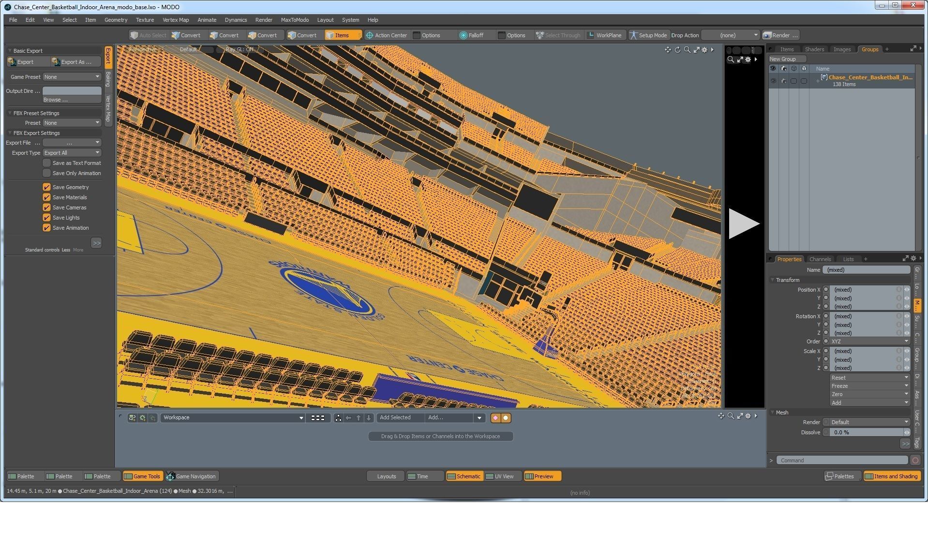Image resolution: width=928 pixels, height=560 pixels.
Task: Open the Vertex Map menu
Action: (x=176, y=20)
